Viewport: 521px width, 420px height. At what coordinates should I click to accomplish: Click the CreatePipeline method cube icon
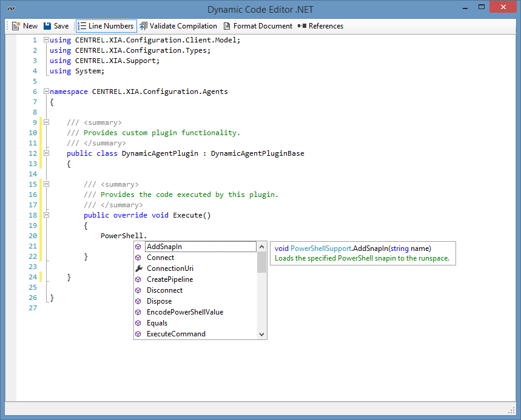point(138,279)
